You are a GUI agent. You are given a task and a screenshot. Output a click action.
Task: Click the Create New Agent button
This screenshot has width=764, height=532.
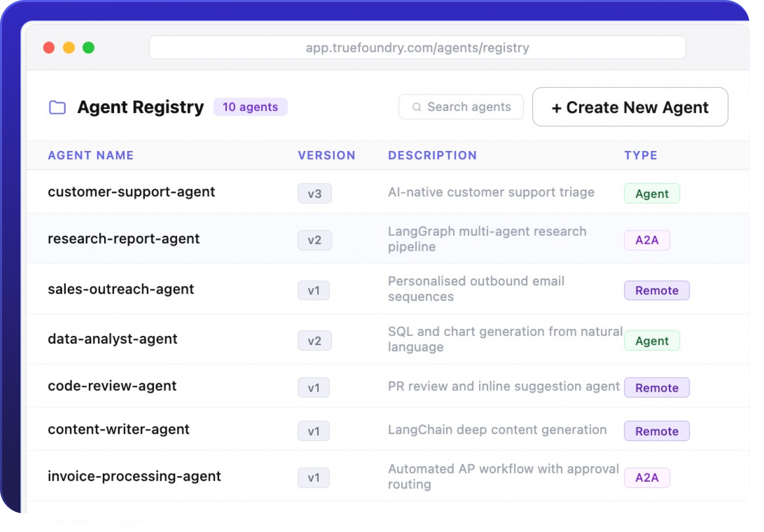[630, 107]
